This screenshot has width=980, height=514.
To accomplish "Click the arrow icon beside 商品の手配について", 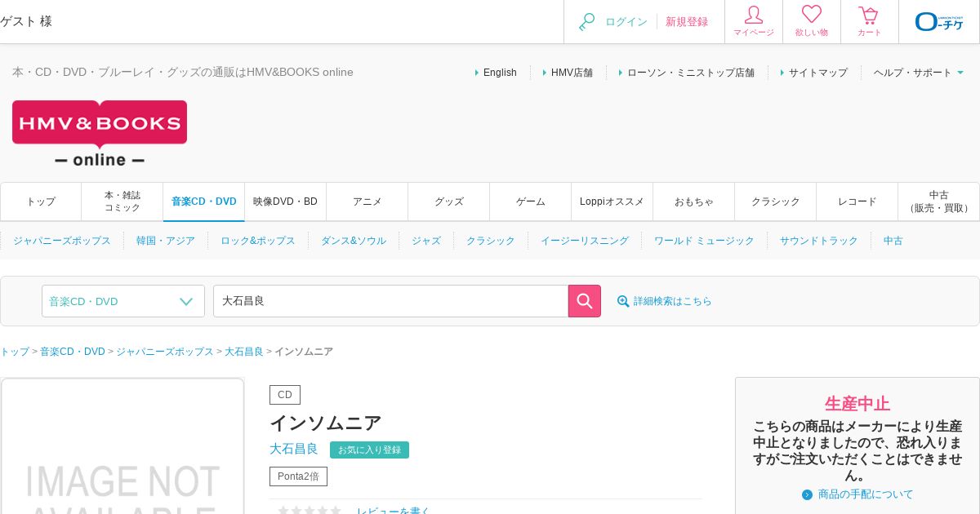I will (x=808, y=494).
